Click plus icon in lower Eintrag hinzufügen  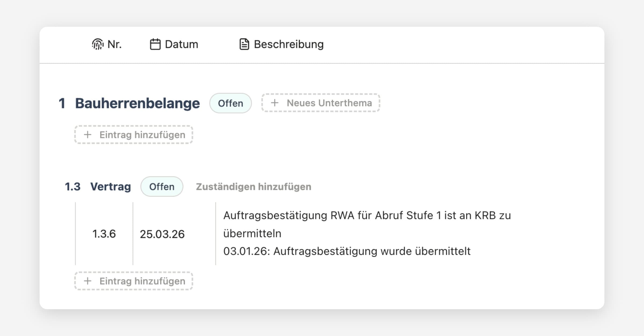point(87,281)
